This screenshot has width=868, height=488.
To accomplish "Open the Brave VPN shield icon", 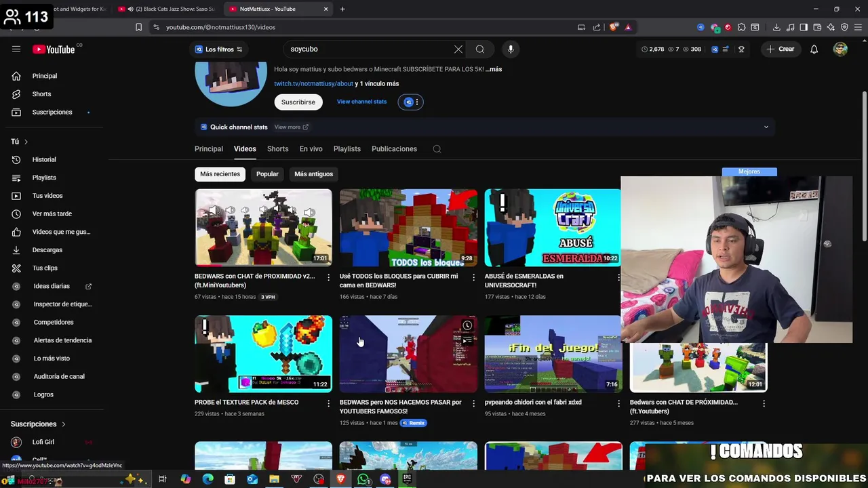I will tap(844, 27).
